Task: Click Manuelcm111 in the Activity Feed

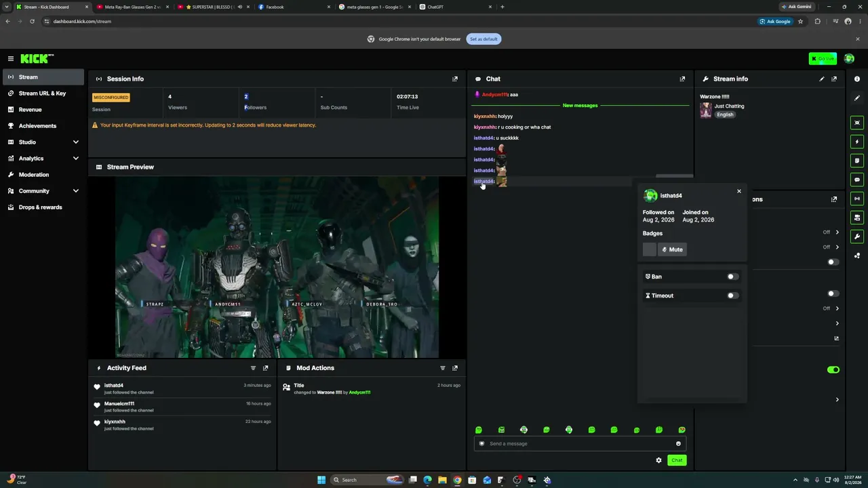Action: point(119,404)
